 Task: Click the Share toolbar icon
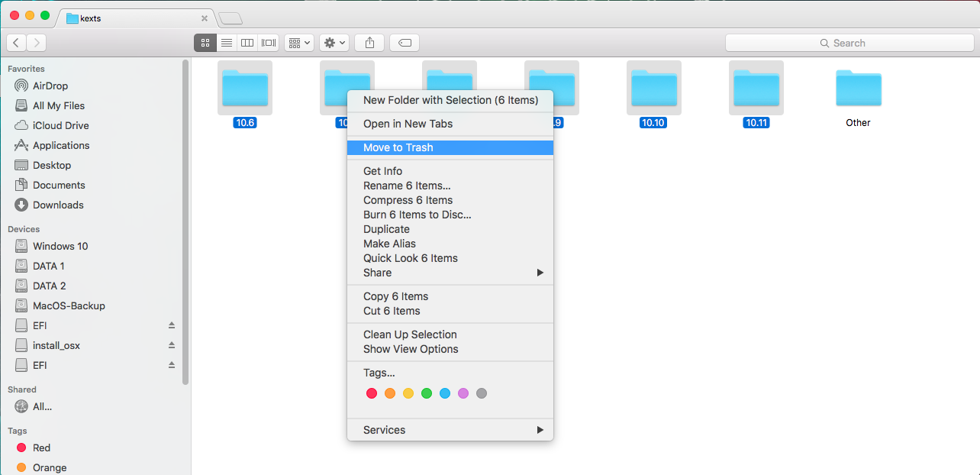(370, 43)
